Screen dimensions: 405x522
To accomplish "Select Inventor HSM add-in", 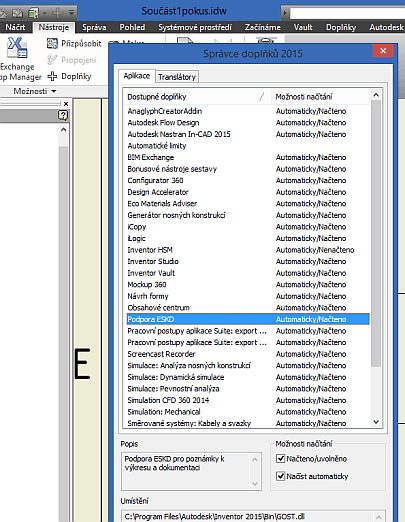I will [247, 250].
